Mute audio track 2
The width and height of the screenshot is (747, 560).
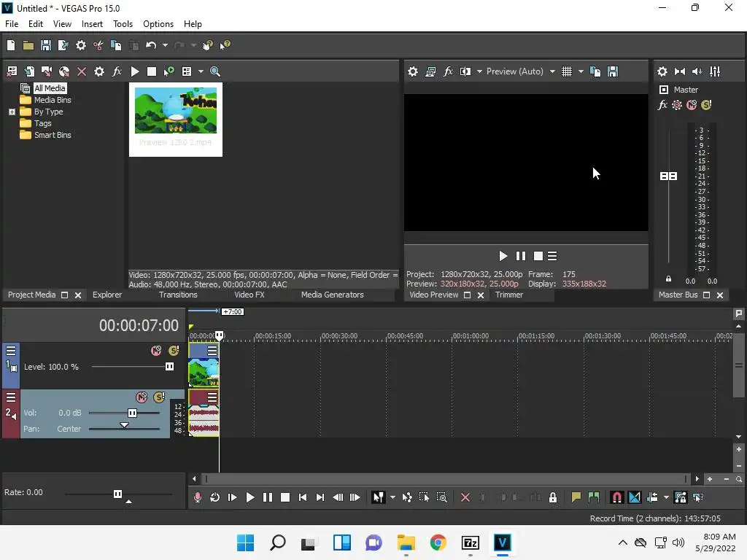tap(142, 397)
